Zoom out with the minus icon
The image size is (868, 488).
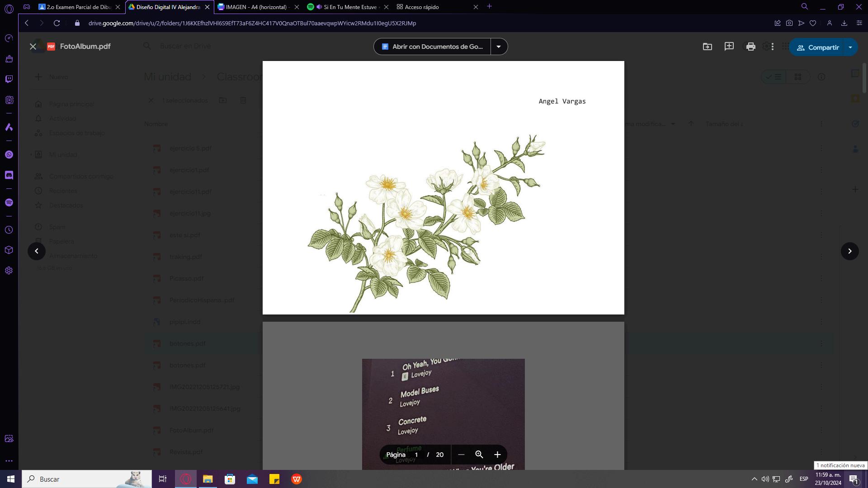point(461,455)
